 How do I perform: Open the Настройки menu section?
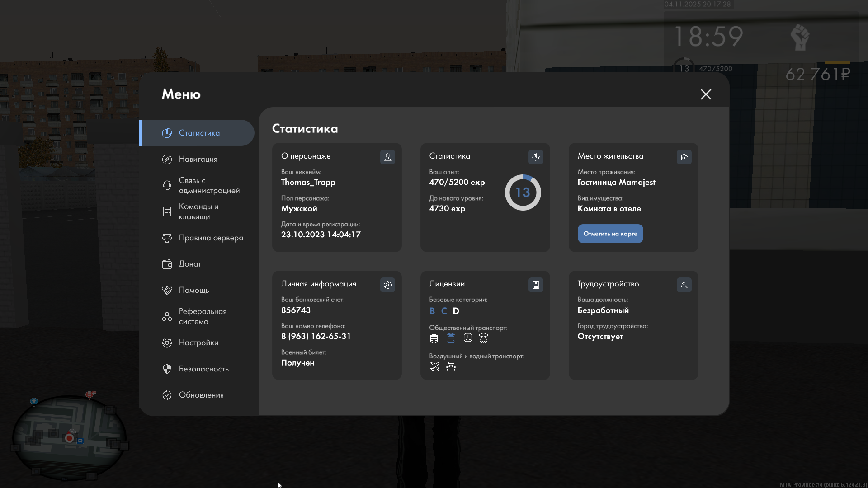198,343
